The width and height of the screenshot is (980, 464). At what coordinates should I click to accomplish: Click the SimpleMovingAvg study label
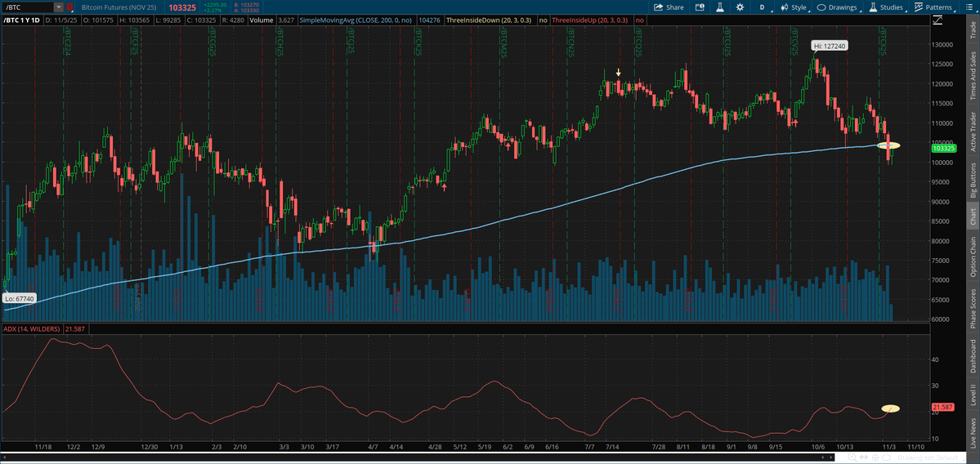coord(356,20)
